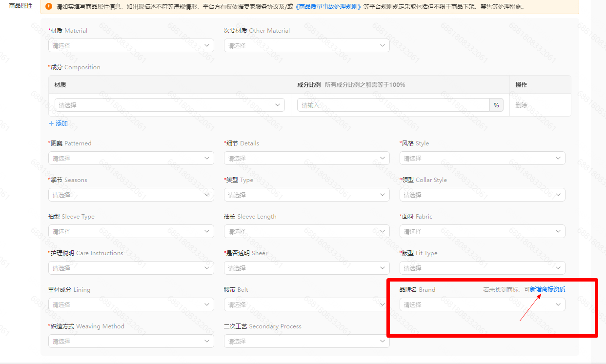Viewport: 606px width, 364px height.
Task: Choose a value in 季节 Seasons dropdown
Action: click(x=131, y=195)
